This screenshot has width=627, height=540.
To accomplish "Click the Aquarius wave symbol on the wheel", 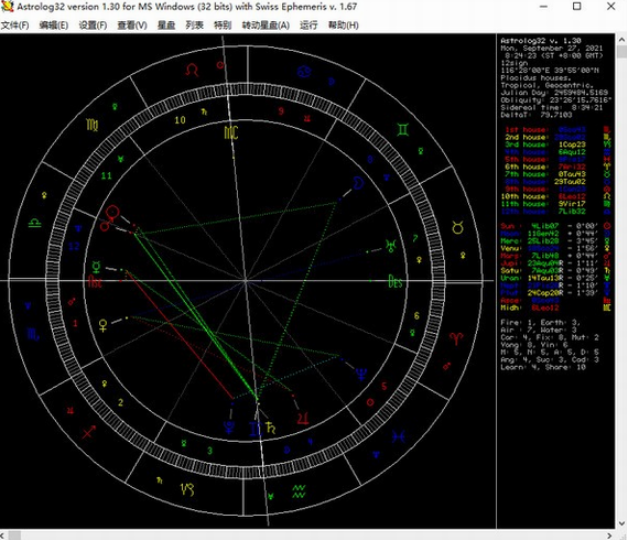I will [299, 489].
